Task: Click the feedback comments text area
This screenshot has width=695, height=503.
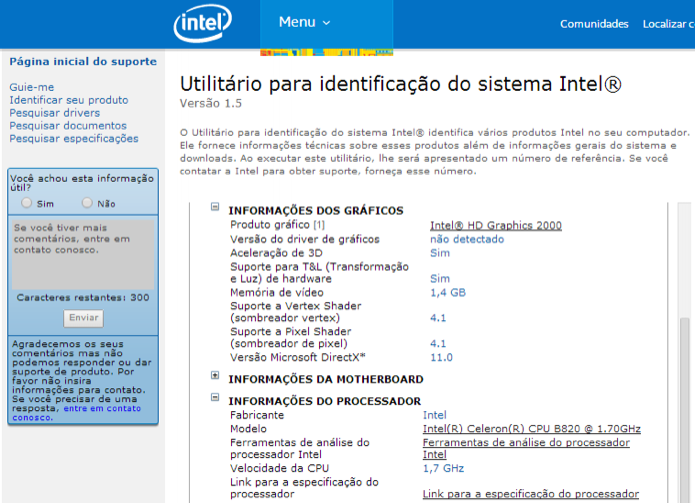Action: (x=83, y=254)
